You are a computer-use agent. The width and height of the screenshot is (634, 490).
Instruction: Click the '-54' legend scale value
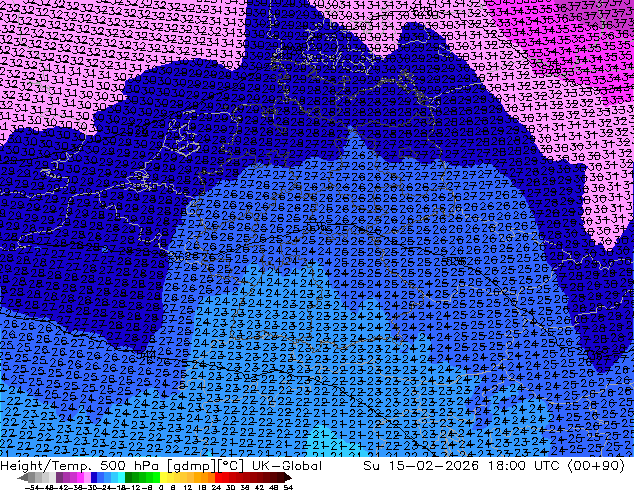click(x=32, y=488)
